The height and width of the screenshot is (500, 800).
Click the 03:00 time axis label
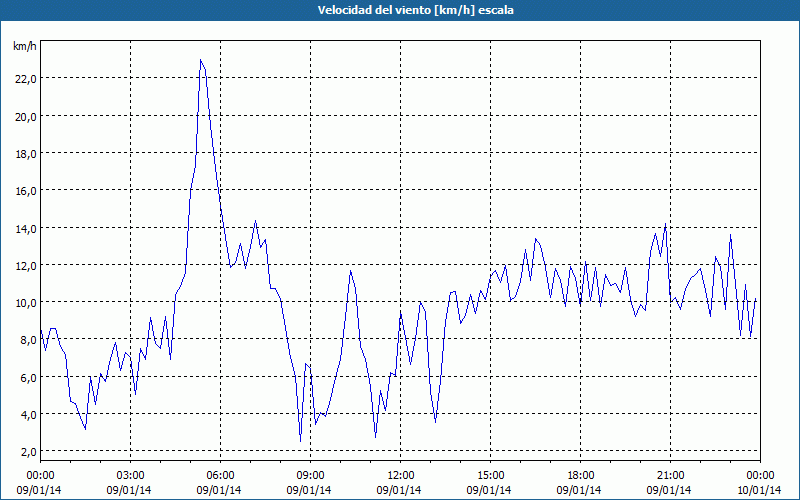tap(130, 476)
